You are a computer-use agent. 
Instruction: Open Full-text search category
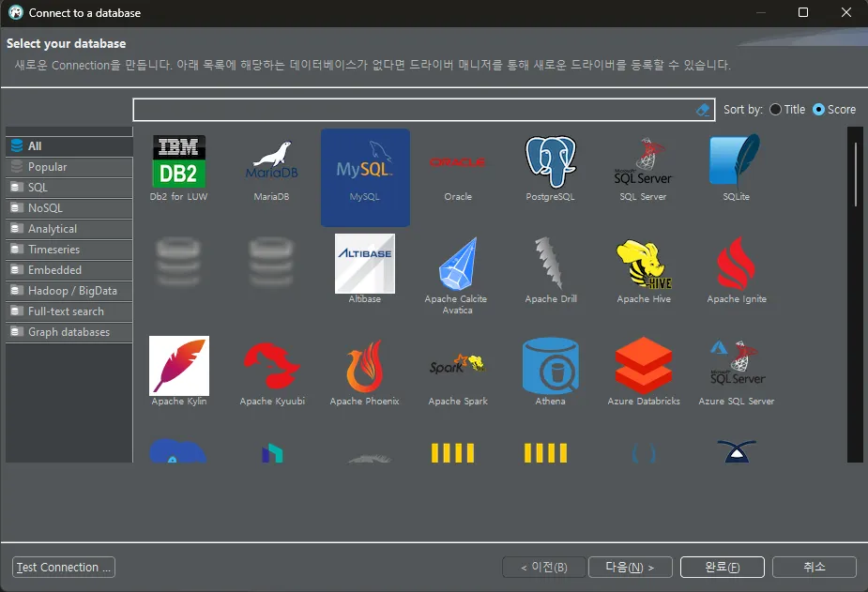69,311
